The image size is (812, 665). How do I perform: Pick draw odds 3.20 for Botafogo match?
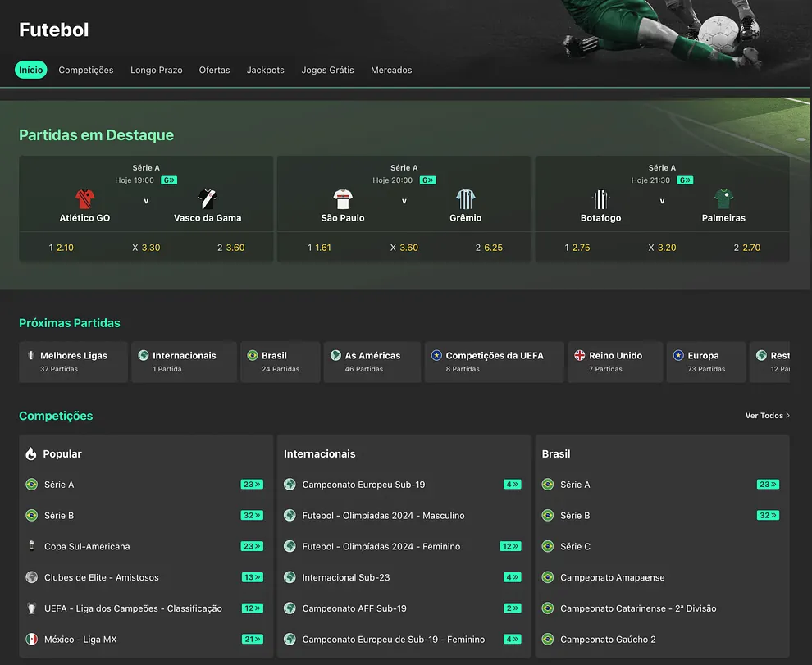click(662, 248)
